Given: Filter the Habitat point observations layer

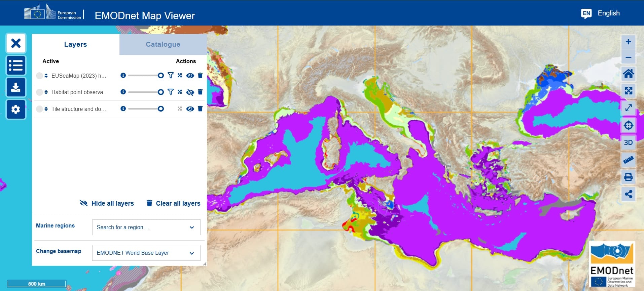Looking at the screenshot, I should click(171, 92).
